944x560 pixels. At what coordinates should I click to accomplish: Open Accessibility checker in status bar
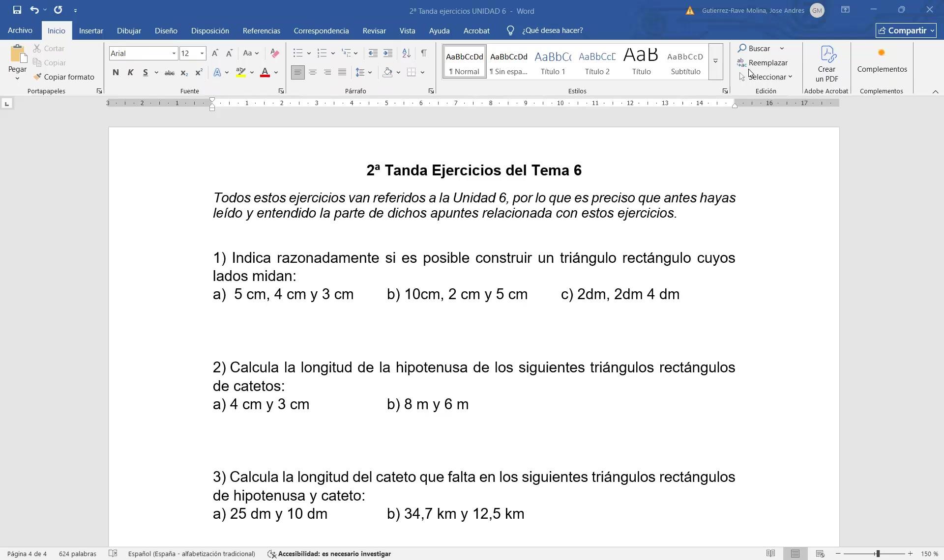click(x=329, y=554)
